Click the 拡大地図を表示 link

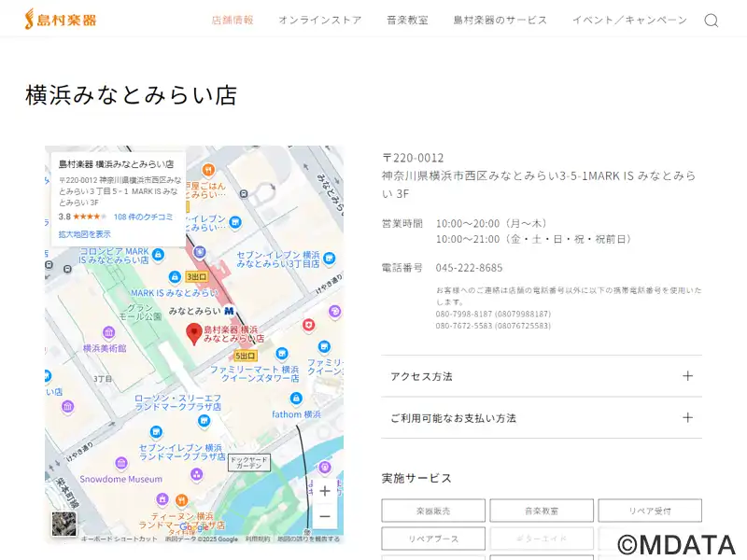[x=84, y=234]
